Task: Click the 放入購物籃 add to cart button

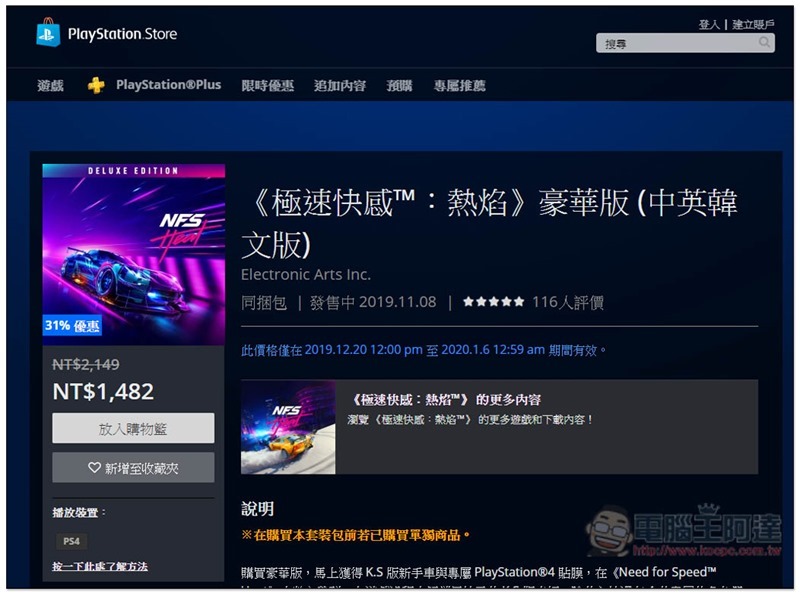Action: tap(133, 428)
